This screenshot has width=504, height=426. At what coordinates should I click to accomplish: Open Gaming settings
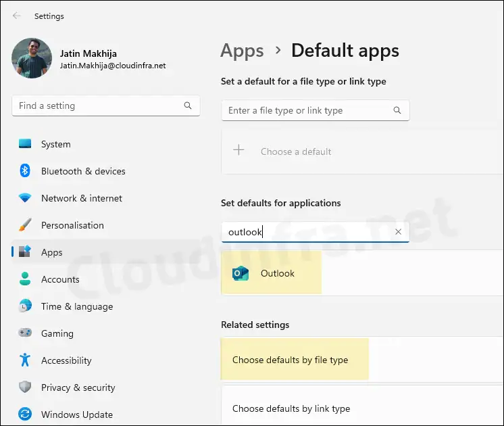(106, 333)
